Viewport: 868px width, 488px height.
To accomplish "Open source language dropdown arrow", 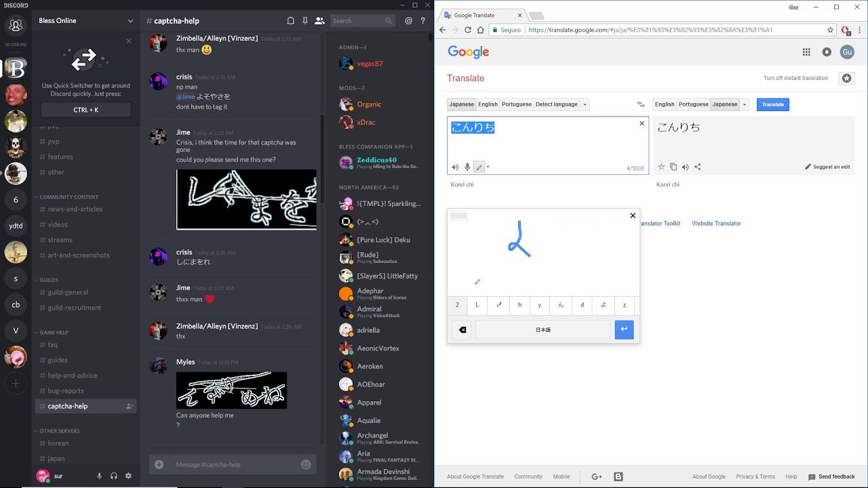I will [585, 104].
